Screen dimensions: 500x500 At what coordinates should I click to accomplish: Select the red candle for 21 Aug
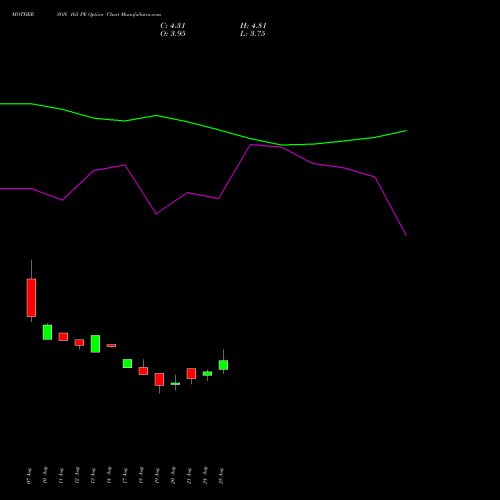point(191,373)
